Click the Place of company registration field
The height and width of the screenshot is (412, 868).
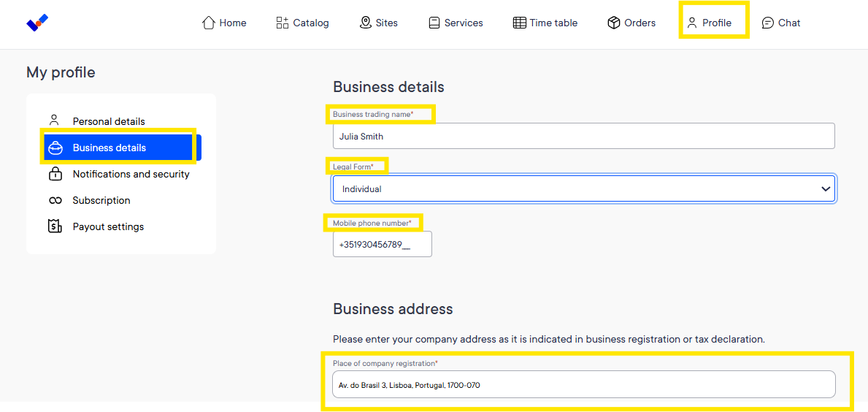(x=583, y=384)
